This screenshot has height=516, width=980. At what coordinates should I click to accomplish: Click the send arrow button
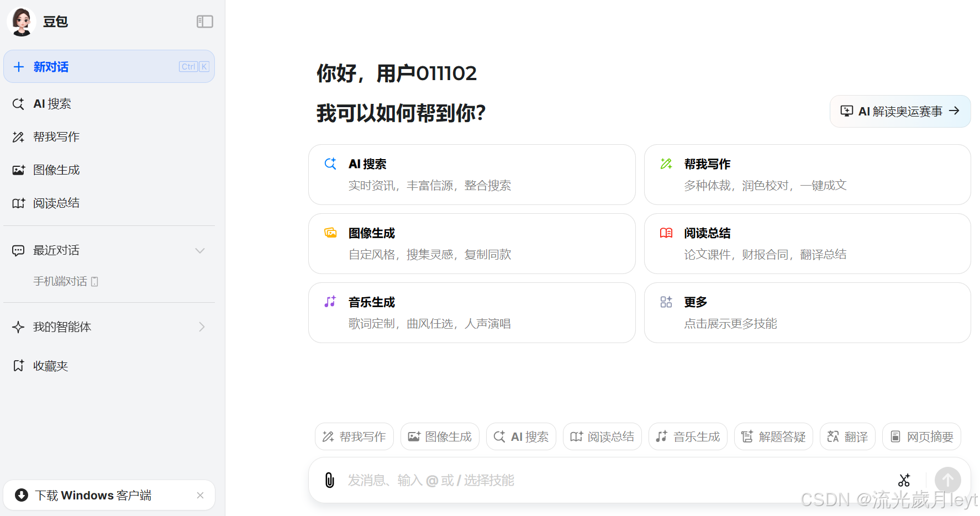947,480
